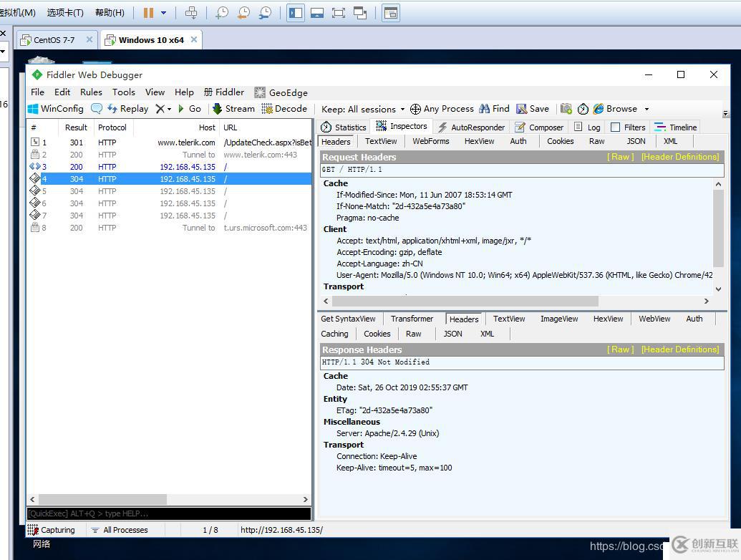The image size is (741, 560).
Task: Open the Browse dropdown arrow
Action: (x=646, y=109)
